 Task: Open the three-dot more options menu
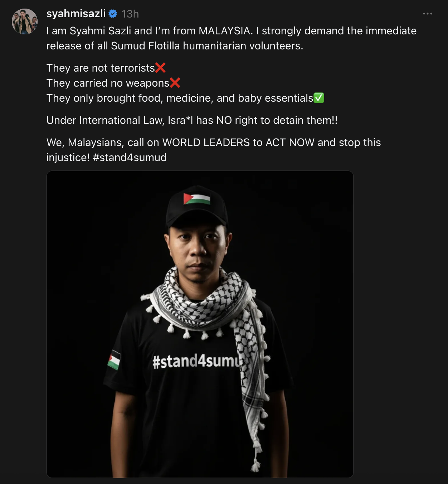pyautogui.click(x=427, y=14)
